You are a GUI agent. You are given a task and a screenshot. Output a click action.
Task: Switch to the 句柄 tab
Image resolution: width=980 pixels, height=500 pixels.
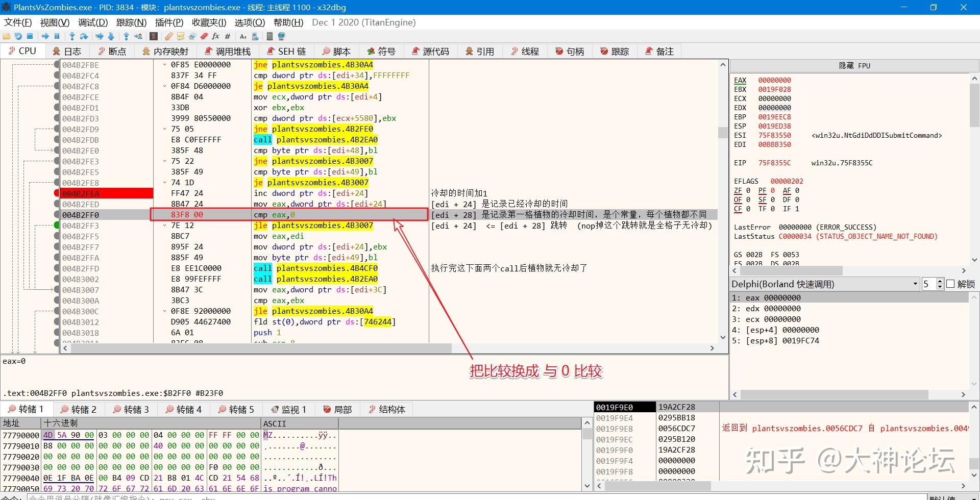(x=570, y=52)
